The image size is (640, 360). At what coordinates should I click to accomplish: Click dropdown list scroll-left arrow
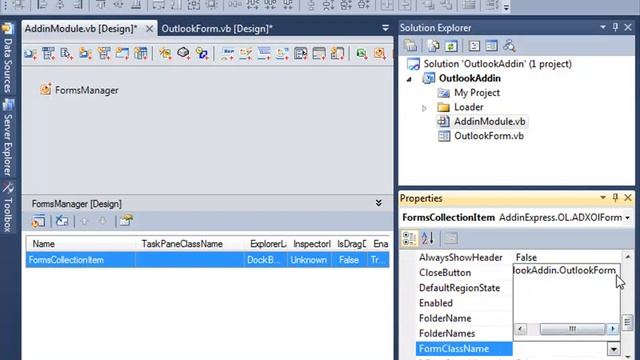click(x=520, y=329)
